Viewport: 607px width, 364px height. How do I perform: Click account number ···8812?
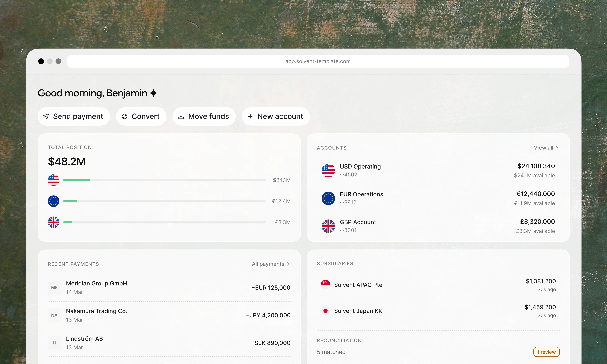(x=348, y=202)
